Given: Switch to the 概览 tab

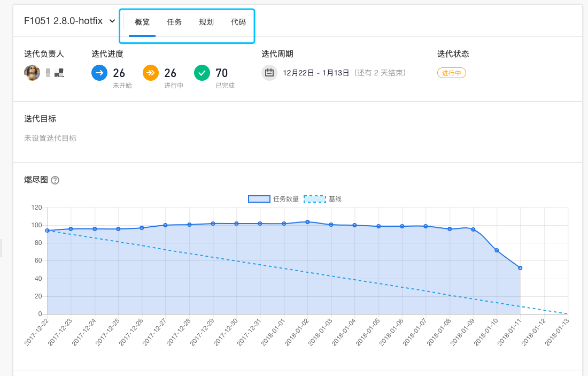Looking at the screenshot, I should click(142, 22).
